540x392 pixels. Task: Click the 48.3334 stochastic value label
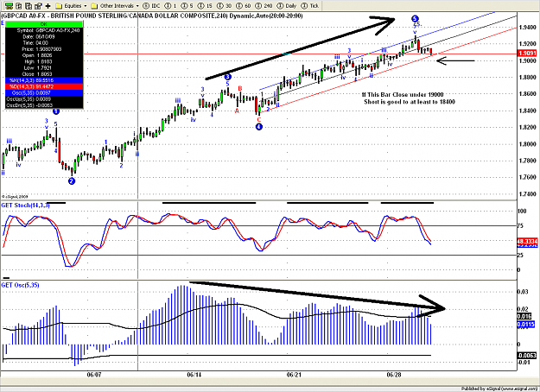[x=527, y=242]
